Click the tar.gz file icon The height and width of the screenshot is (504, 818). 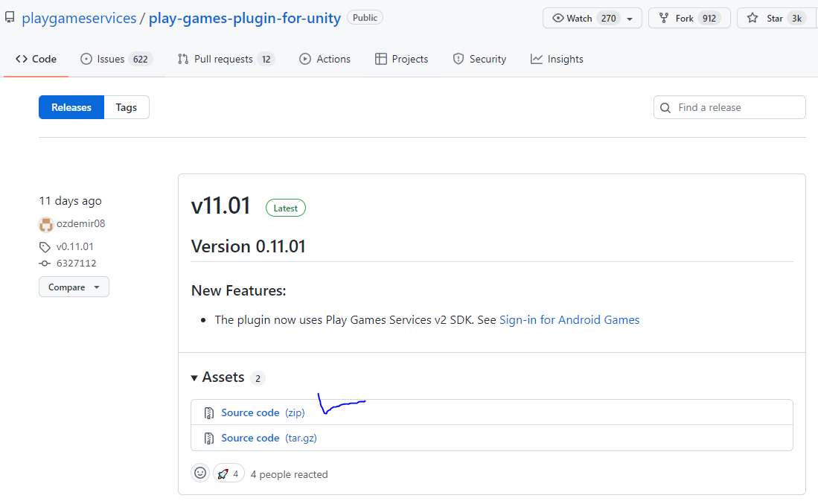pos(209,438)
